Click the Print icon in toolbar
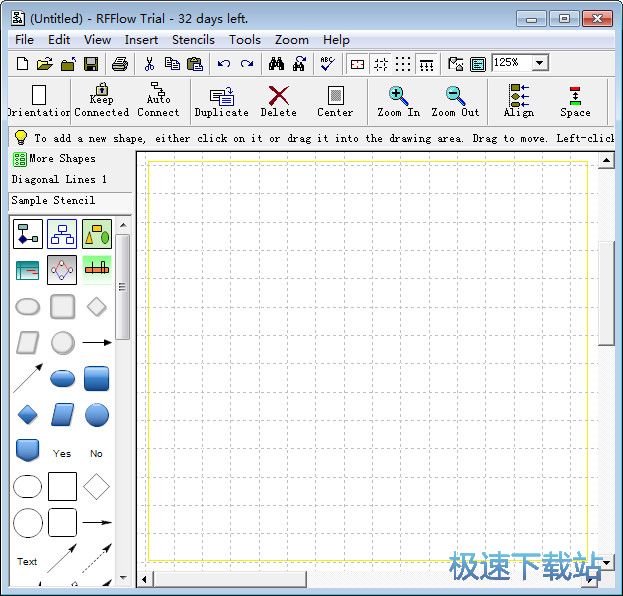The image size is (623, 596). click(x=120, y=64)
